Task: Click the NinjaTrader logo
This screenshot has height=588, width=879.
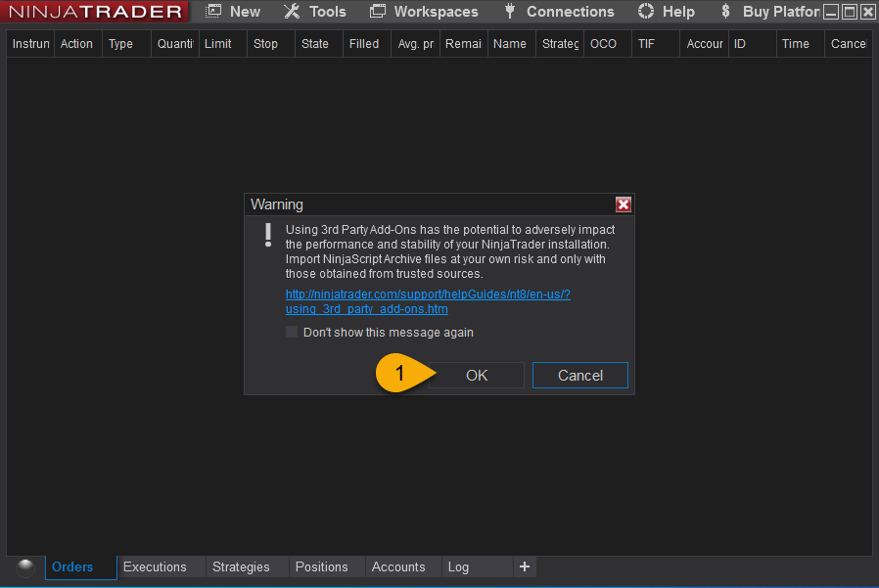Action: 95,11
